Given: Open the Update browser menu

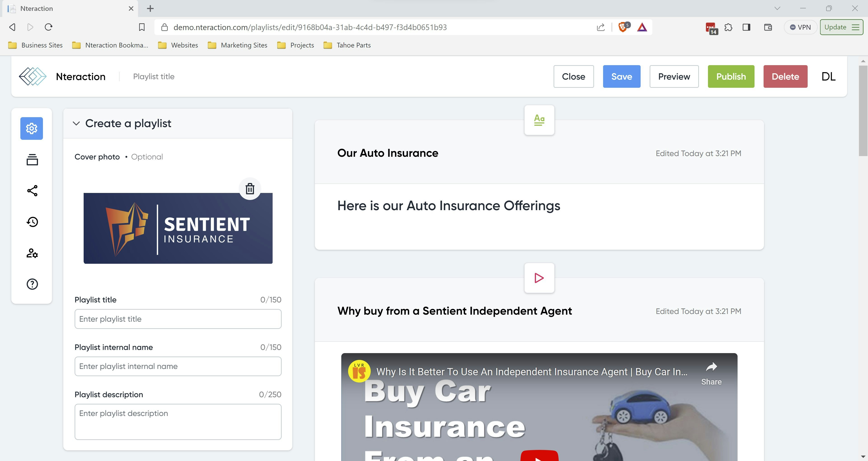Looking at the screenshot, I should click(841, 27).
